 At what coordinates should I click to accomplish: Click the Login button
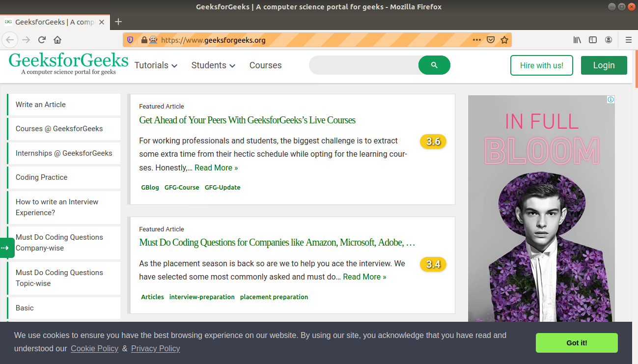click(604, 65)
